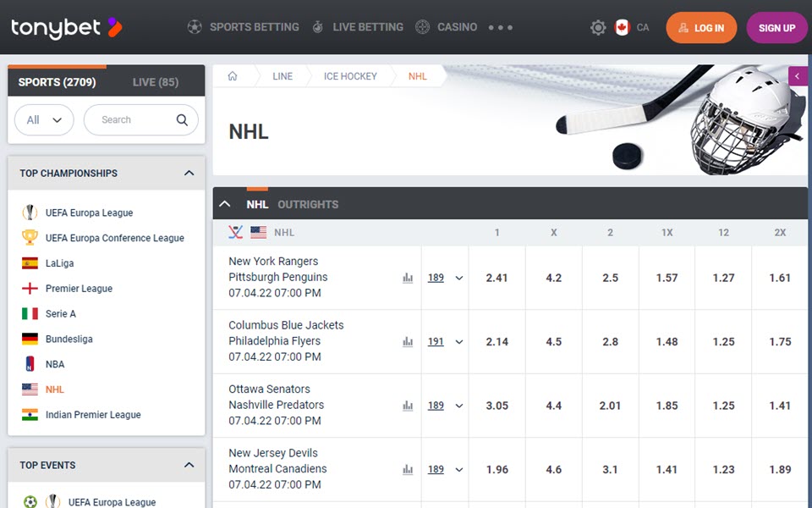Click the USA flag beside NHL in sidebar
Viewport: 812px width, 508px height.
pos(30,389)
